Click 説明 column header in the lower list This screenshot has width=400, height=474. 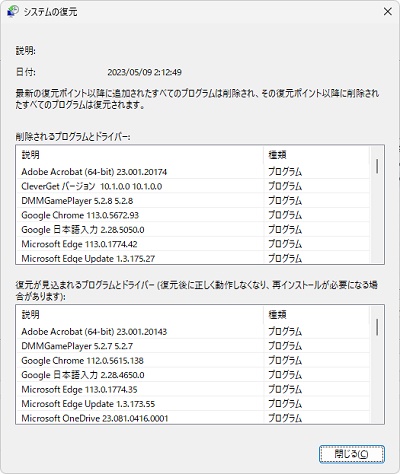[x=140, y=315]
